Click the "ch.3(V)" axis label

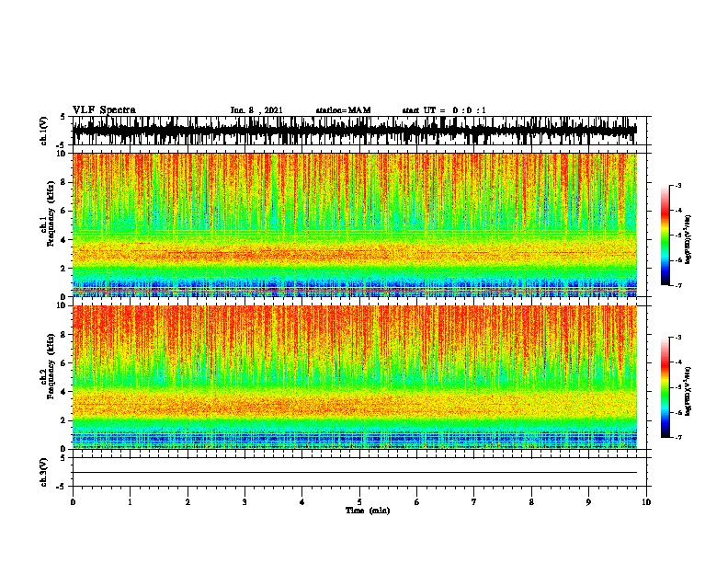tap(44, 473)
